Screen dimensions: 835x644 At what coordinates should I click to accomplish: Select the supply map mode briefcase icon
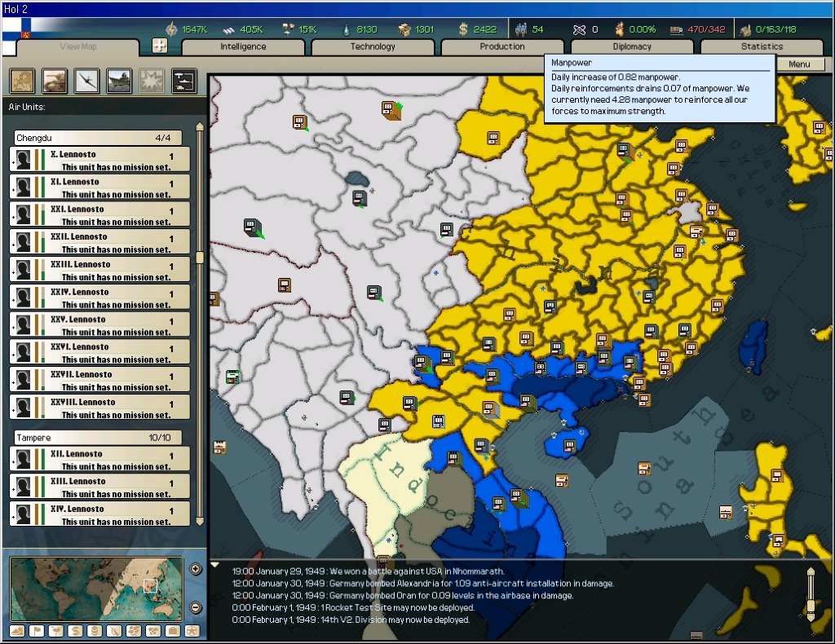click(173, 631)
